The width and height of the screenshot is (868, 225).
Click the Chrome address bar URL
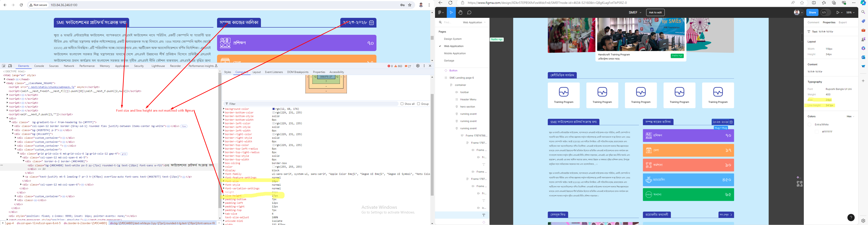point(64,5)
